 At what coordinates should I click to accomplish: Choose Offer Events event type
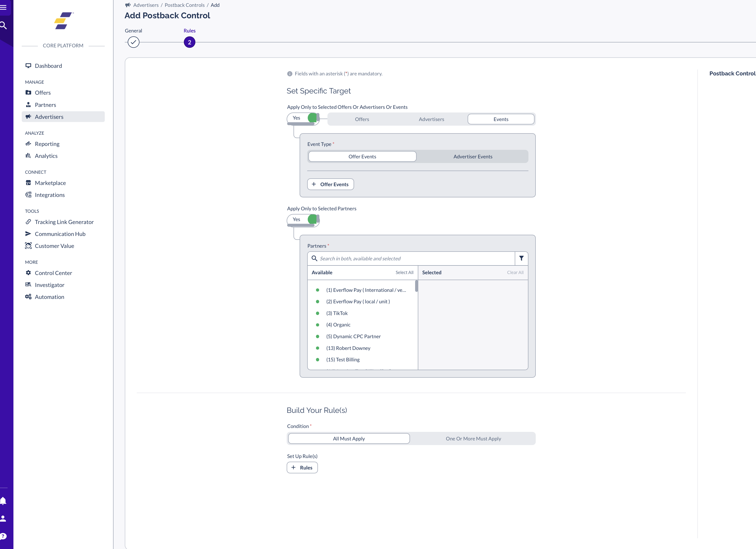[362, 157]
